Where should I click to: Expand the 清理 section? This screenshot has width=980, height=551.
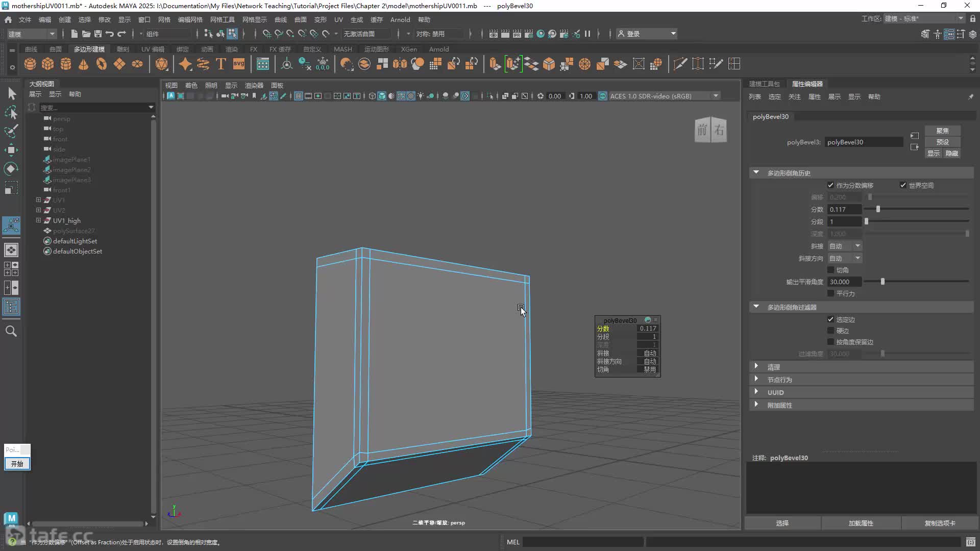pos(756,366)
